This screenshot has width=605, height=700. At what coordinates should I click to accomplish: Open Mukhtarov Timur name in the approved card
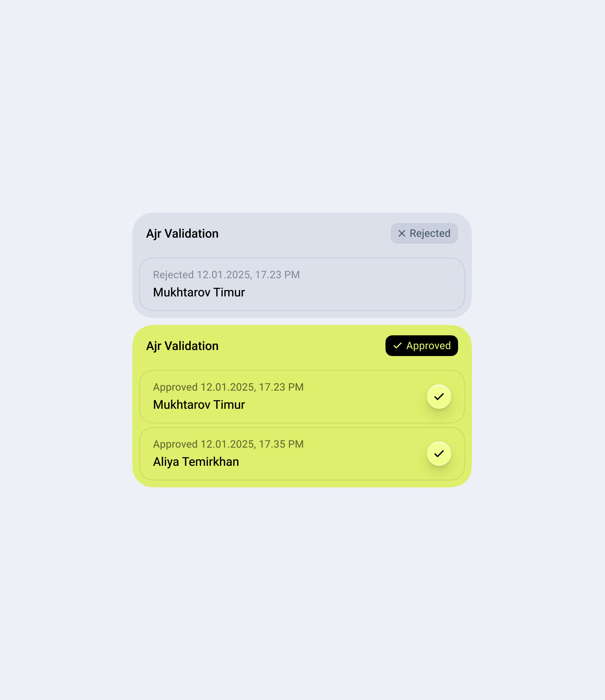click(199, 405)
